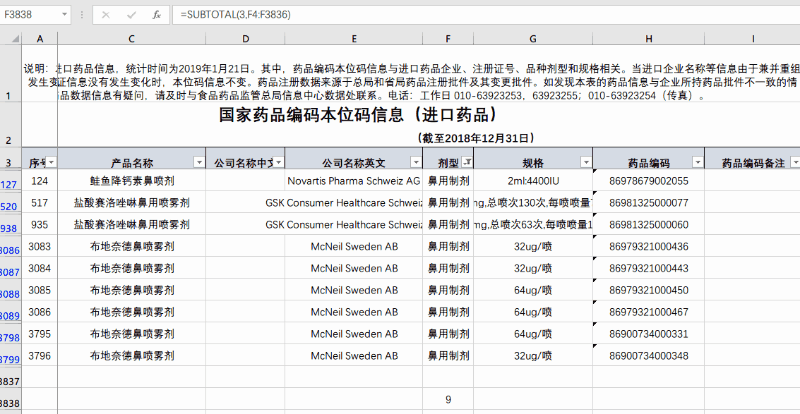Click the Enter checkmark icon in formula bar
The height and width of the screenshot is (414, 800).
tap(132, 15)
